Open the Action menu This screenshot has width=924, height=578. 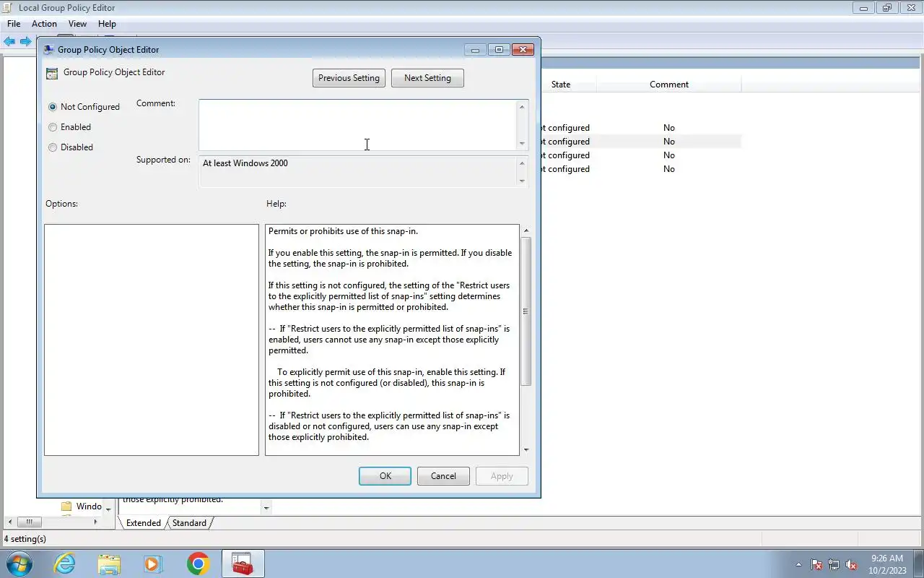(44, 24)
